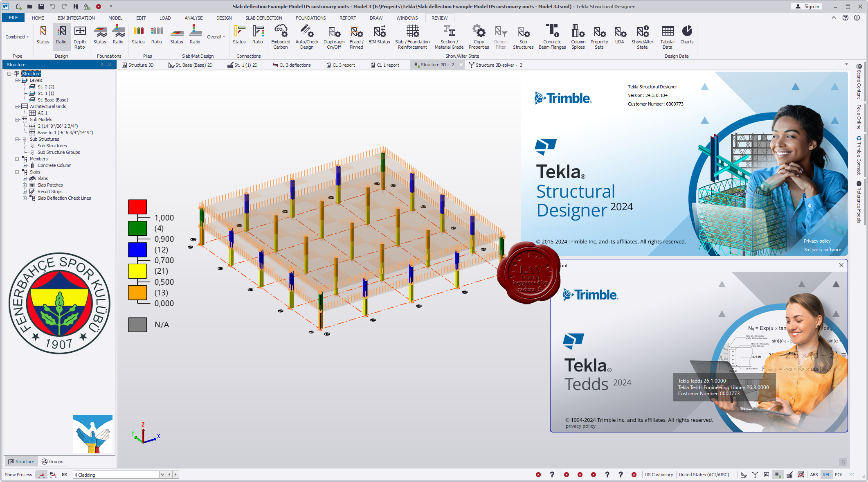Click the Sub Structures ribbon icon
The height and width of the screenshot is (482, 868).
coord(523,37)
